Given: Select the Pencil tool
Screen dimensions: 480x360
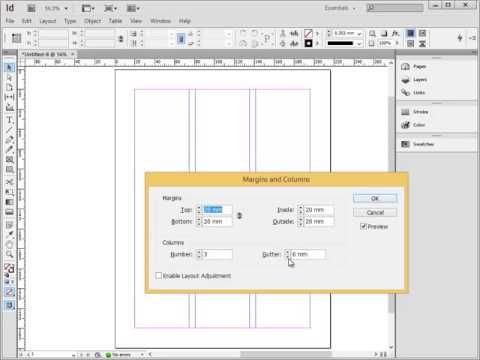Looking at the screenshot, I should click(x=9, y=150).
